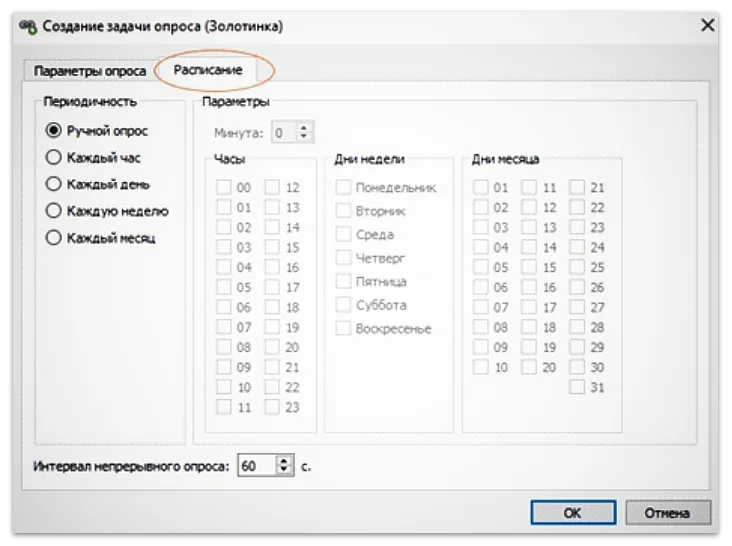Choose the Каждый час periodicity option

[54, 157]
